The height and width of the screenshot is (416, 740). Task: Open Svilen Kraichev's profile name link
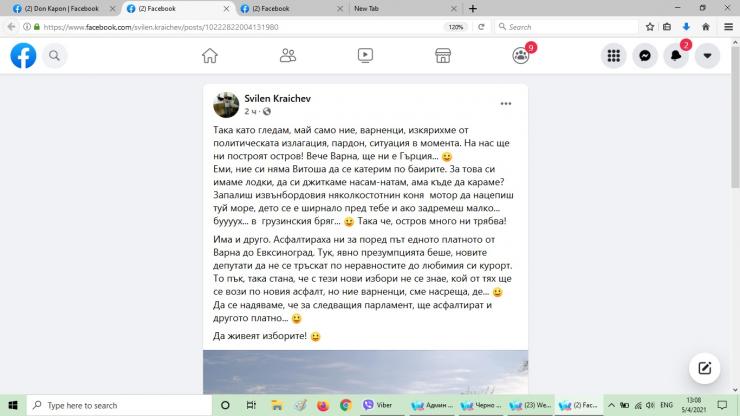278,98
